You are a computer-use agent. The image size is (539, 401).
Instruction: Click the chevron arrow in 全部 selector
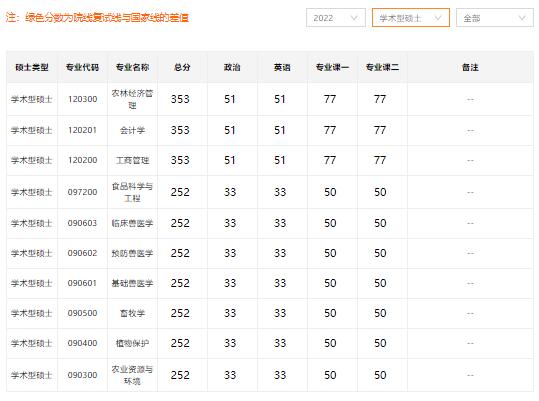coord(522,18)
